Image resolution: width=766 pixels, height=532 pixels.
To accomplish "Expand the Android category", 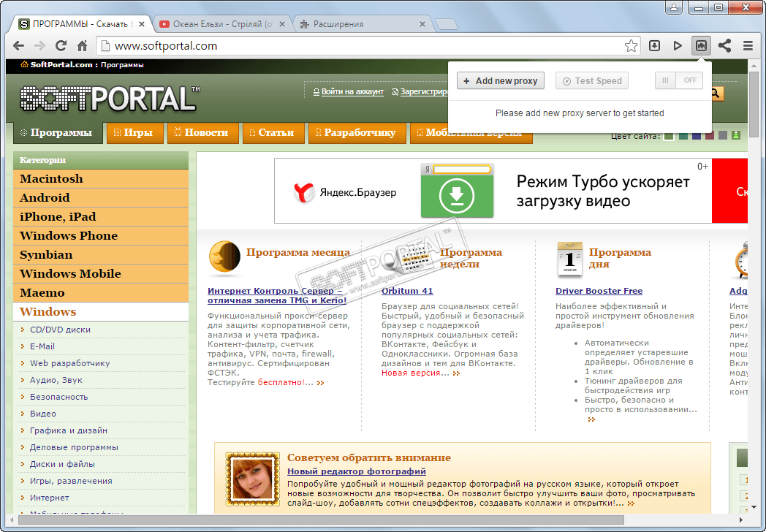I will click(x=101, y=198).
